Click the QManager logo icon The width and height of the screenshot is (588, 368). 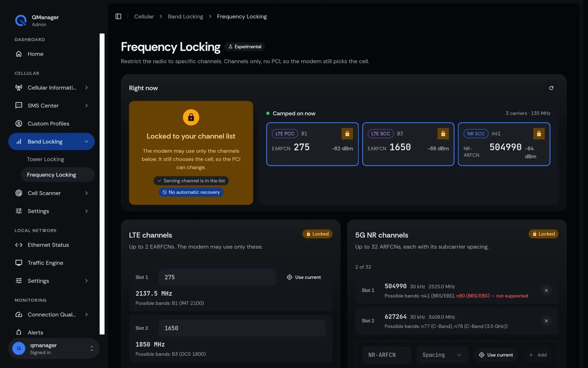click(21, 21)
